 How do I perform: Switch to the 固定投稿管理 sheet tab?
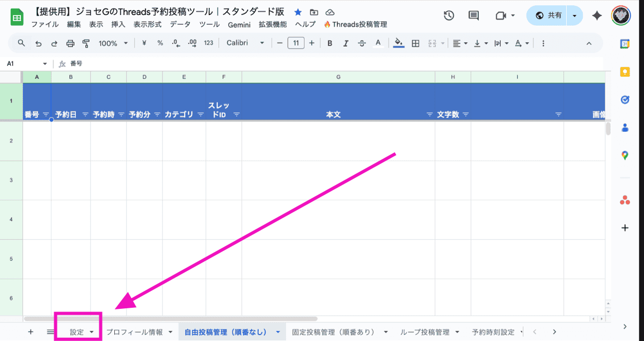(x=333, y=332)
